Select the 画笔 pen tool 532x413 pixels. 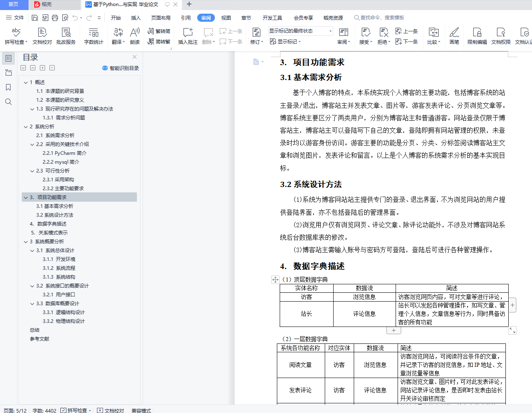click(454, 36)
